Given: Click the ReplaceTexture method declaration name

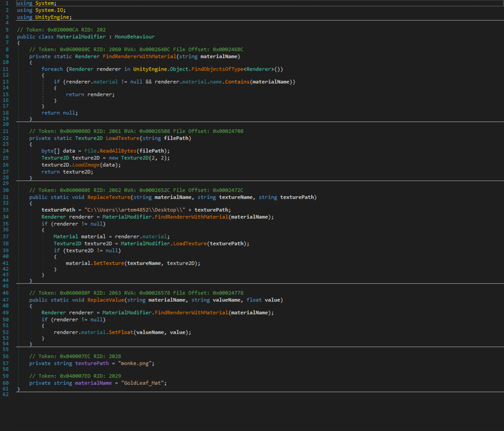Looking at the screenshot, I should click(x=108, y=197).
